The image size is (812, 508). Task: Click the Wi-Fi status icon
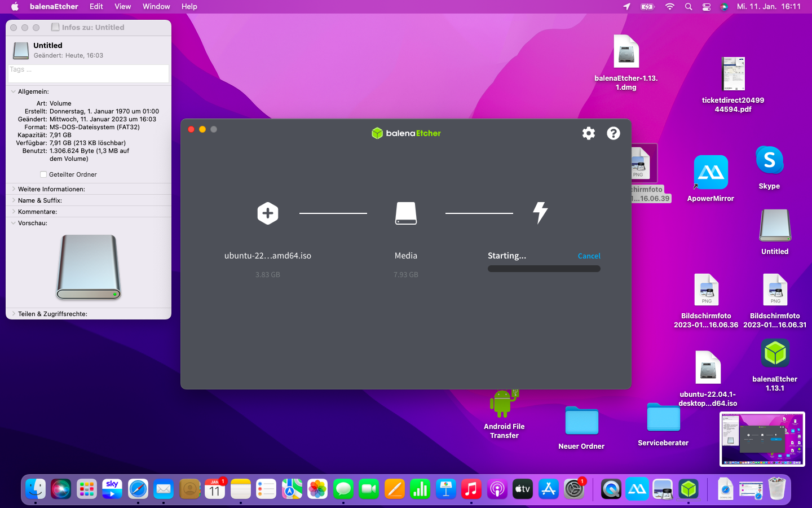tap(670, 7)
